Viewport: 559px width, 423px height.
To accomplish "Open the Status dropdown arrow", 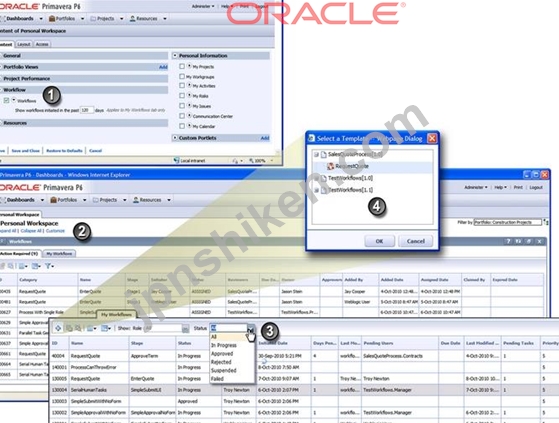I will 251,328.
